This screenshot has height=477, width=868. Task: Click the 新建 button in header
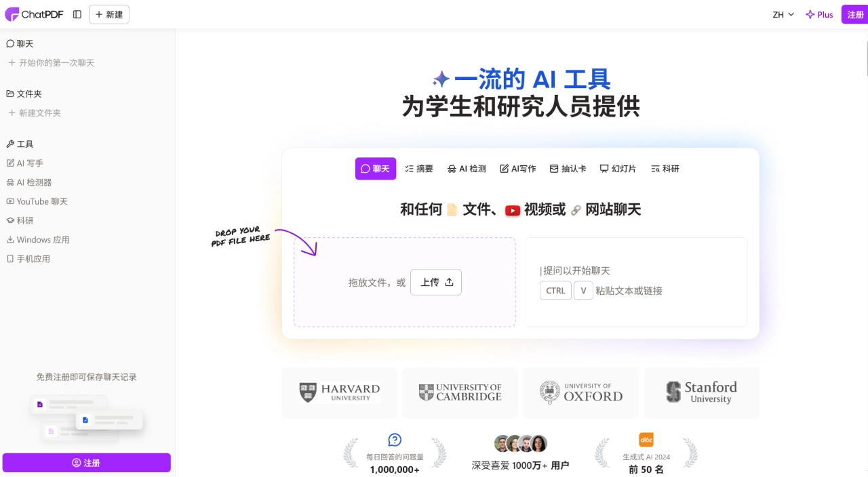click(x=109, y=14)
